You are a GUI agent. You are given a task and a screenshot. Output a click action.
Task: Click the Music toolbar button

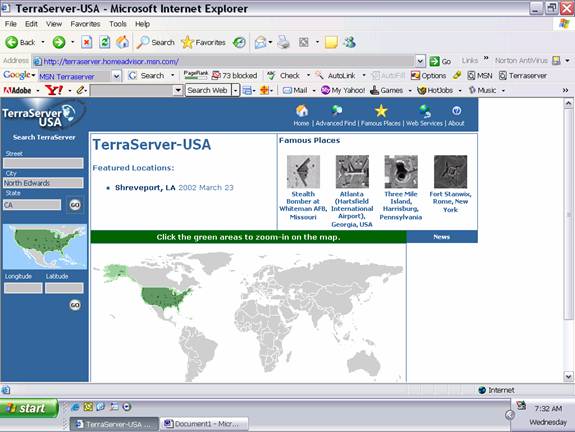[x=482, y=90]
